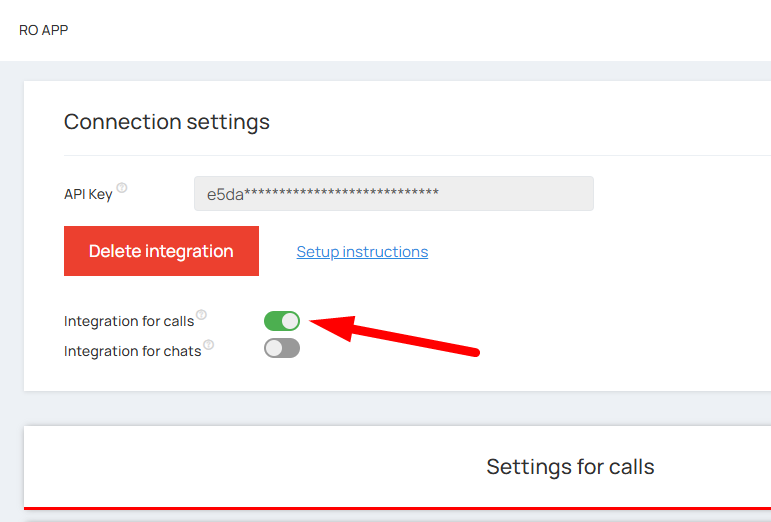The height and width of the screenshot is (522, 771).
Task: Click the masked API Key input field
Action: [x=393, y=194]
